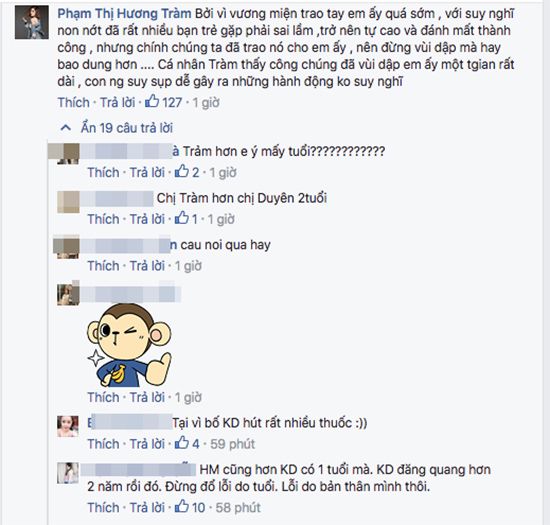Image resolution: width=550 pixels, height=525 pixels.
Task: Click Trả lời under "Chị Tràm hơn chị Duyên 2tuổi"
Action: point(147,219)
